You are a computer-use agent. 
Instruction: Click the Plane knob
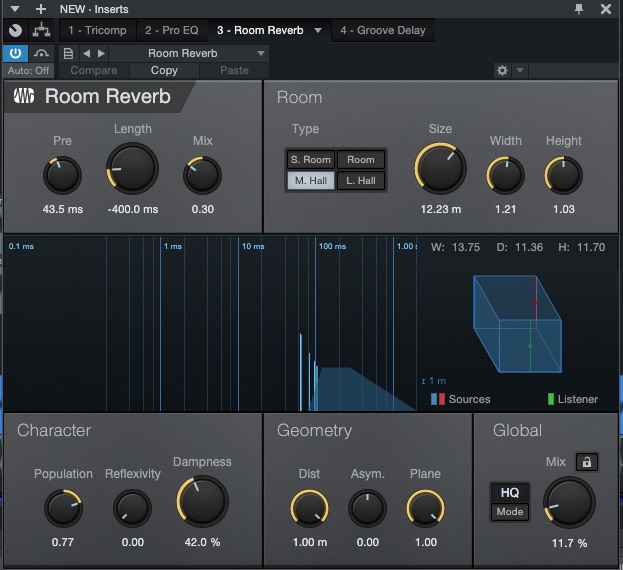[426, 508]
